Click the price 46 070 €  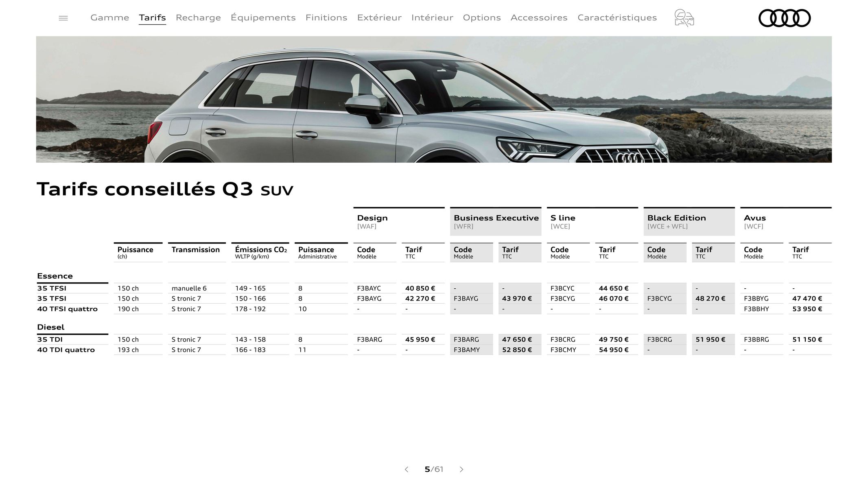(x=614, y=298)
